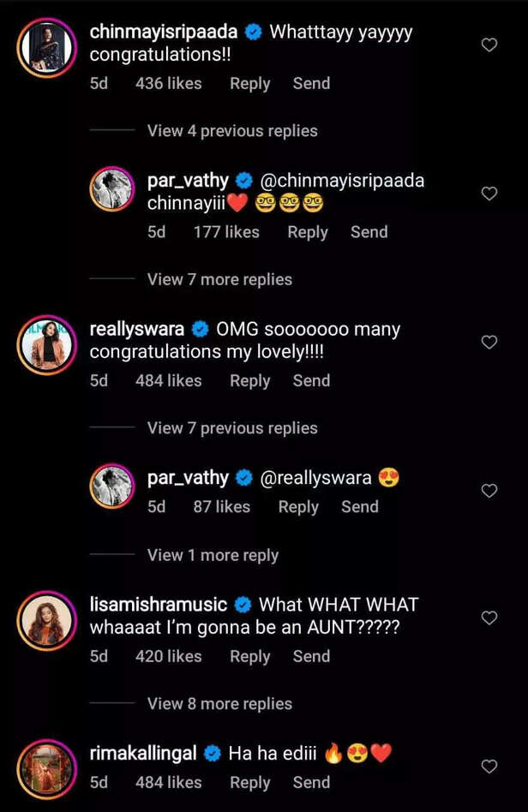Screen dimensions: 528x812
Task: Open the @chinmayisripaada mention link
Action: 345,180
